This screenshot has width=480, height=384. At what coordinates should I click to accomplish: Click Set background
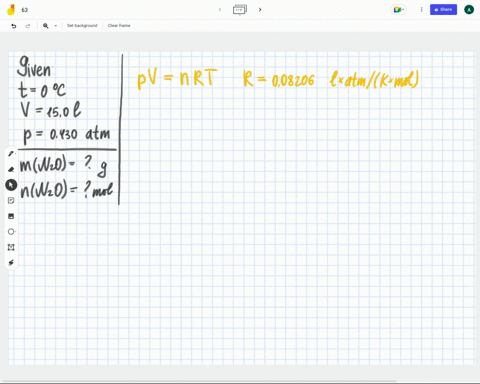click(x=82, y=26)
